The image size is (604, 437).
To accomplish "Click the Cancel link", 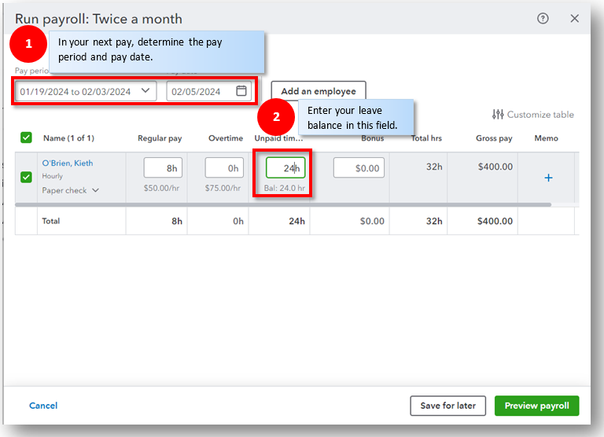I will 43,405.
